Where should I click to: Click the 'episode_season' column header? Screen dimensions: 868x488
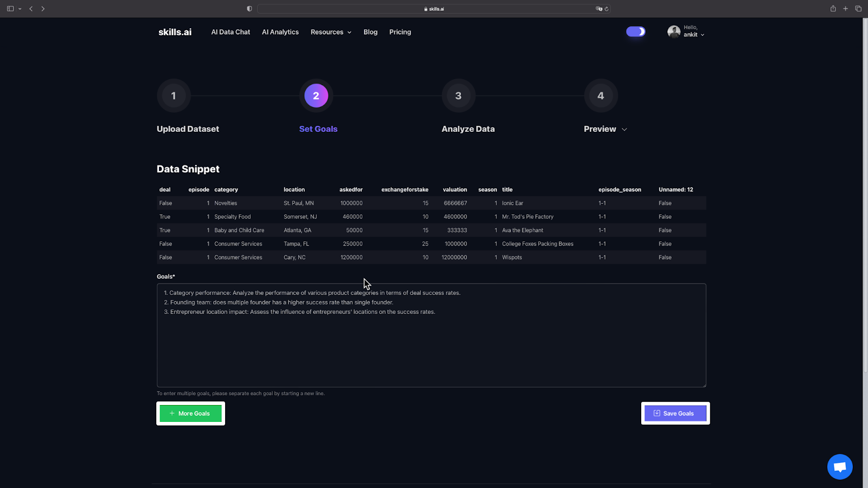[x=620, y=190]
